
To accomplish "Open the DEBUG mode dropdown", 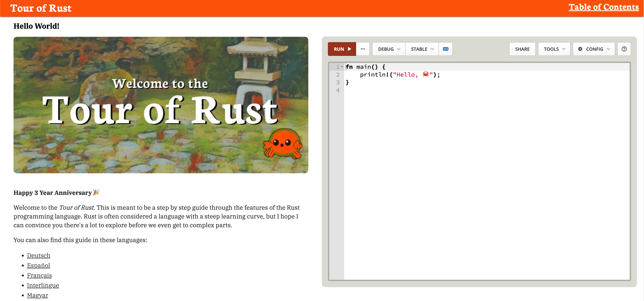I will tap(389, 49).
